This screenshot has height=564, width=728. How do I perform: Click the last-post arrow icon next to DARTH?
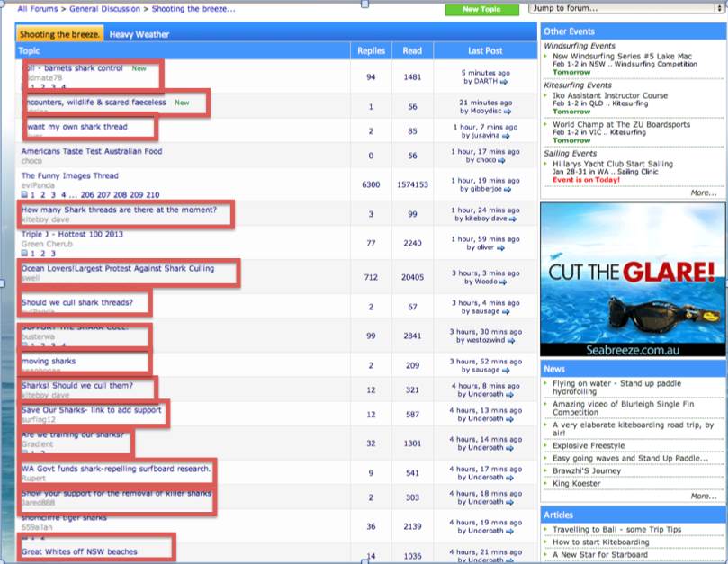[x=503, y=83]
